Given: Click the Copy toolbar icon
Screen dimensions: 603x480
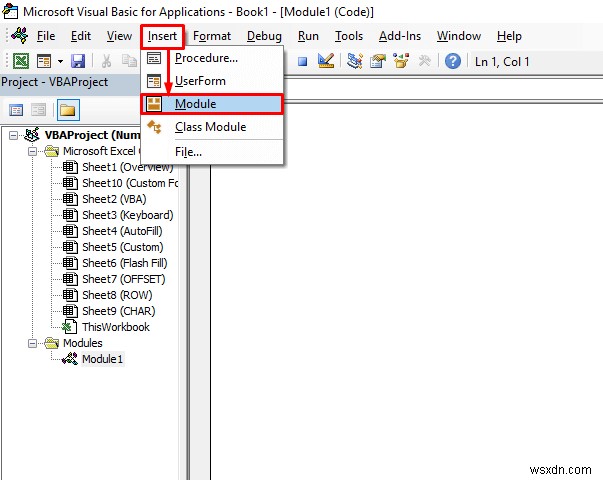Looking at the screenshot, I should click(129, 61).
